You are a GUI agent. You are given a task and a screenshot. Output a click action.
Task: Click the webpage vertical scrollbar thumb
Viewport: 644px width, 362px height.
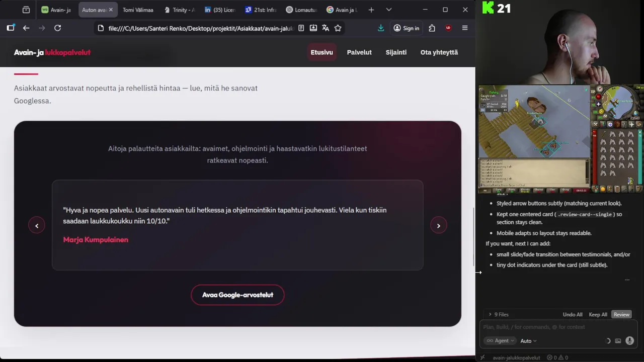473,236
